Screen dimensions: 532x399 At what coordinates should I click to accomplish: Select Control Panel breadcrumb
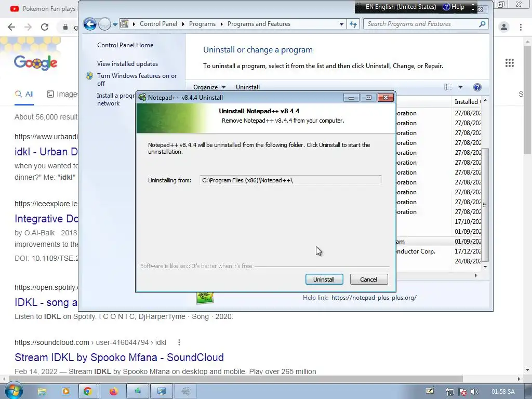click(x=158, y=24)
